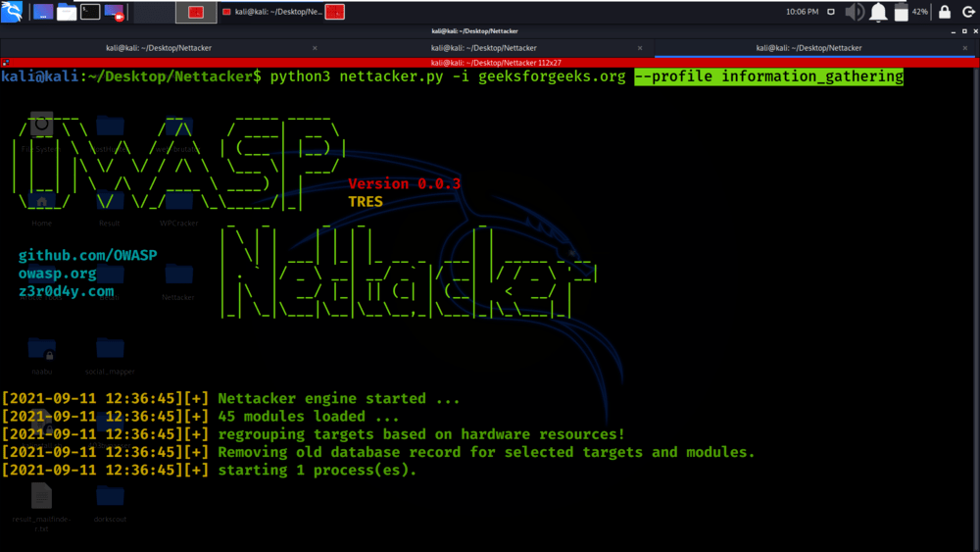Click the blue show-desktop launcher in panel
980x552 pixels.
(43, 12)
